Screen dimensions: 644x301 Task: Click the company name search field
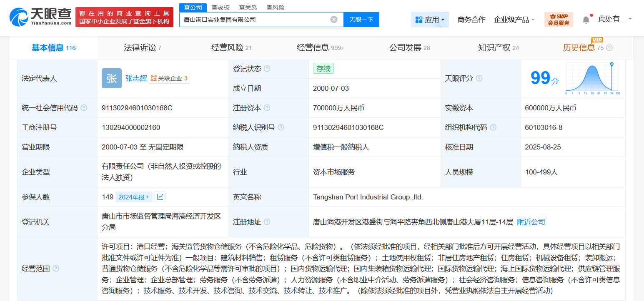254,20
